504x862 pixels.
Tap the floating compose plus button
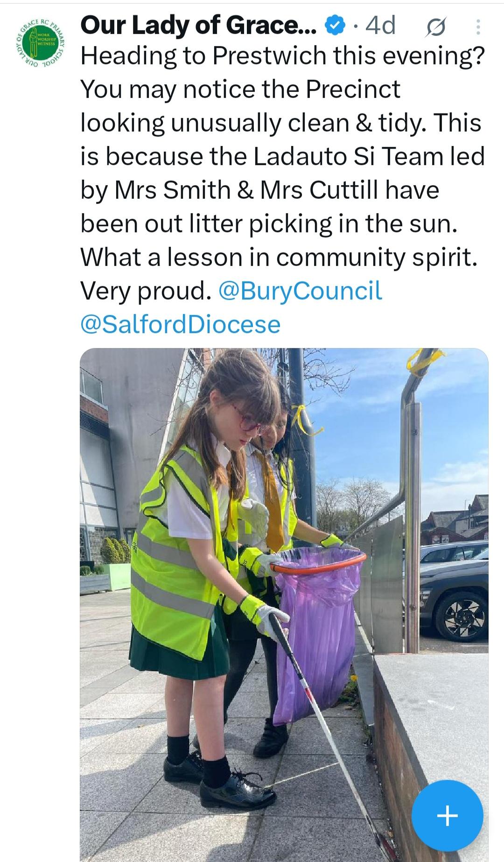tap(447, 815)
